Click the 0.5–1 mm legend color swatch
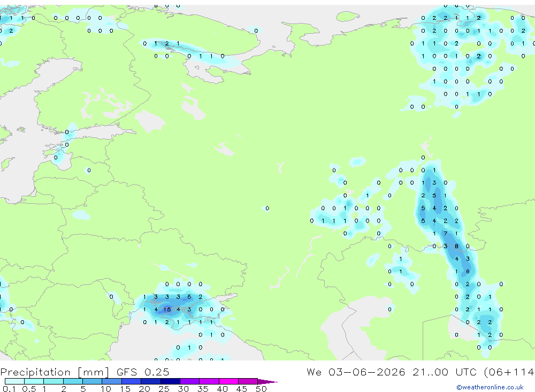This screenshot has height=392, width=535. (x=34, y=381)
